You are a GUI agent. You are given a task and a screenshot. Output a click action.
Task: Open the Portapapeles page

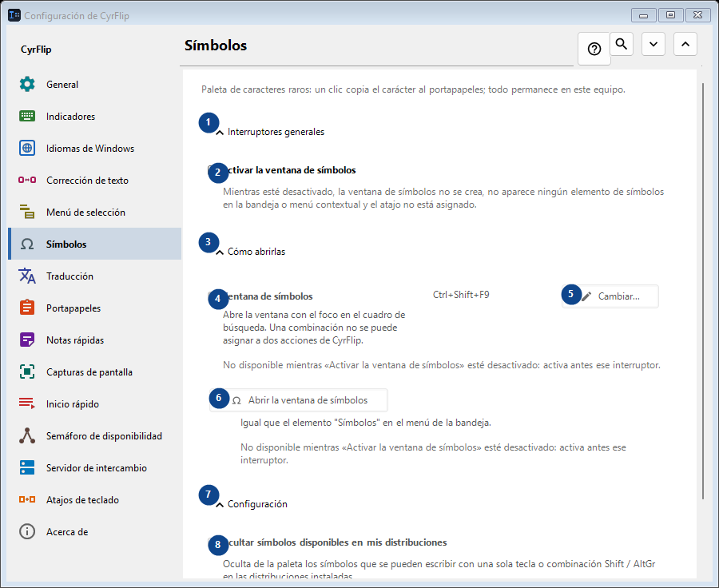(95, 308)
